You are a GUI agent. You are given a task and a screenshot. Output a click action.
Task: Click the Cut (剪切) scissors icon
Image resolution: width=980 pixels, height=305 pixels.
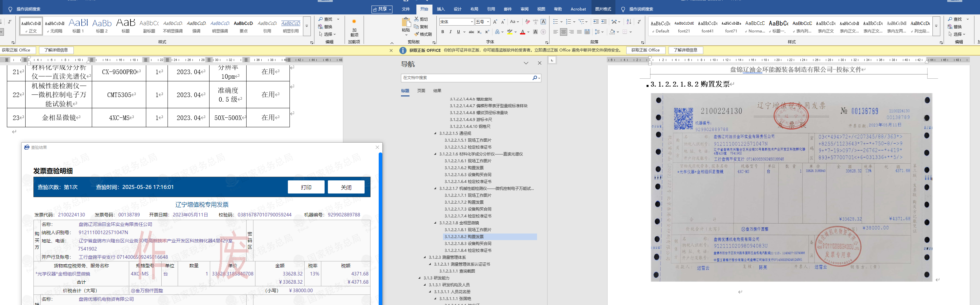tap(417, 19)
